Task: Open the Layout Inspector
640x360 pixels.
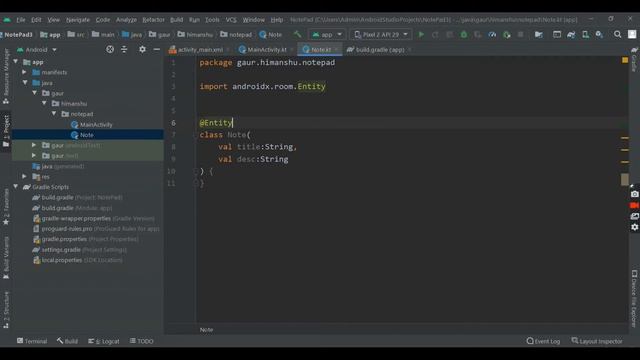Action: click(x=597, y=341)
